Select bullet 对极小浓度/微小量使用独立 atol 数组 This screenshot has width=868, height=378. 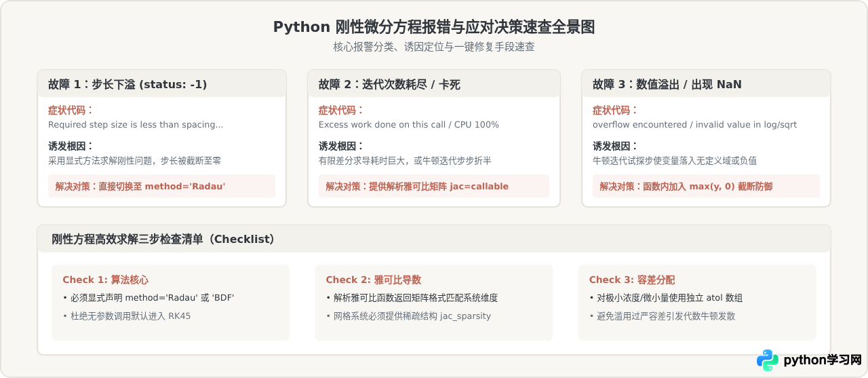(666, 298)
